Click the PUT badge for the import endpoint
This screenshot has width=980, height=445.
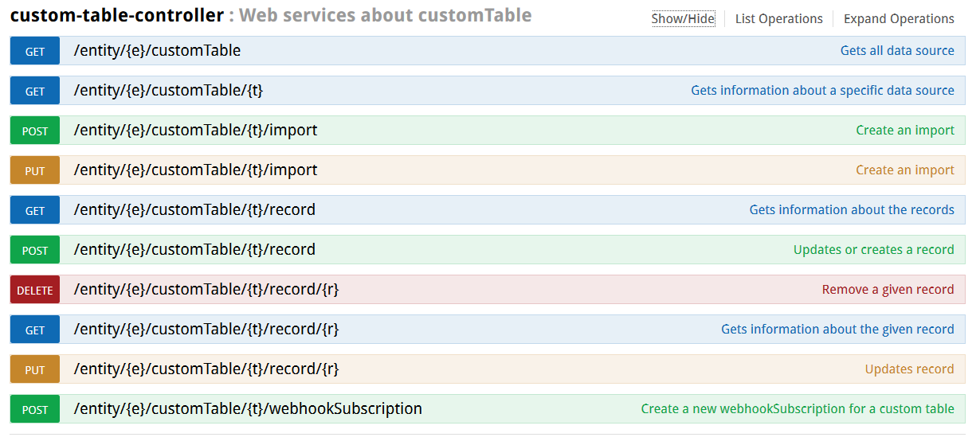pos(35,170)
